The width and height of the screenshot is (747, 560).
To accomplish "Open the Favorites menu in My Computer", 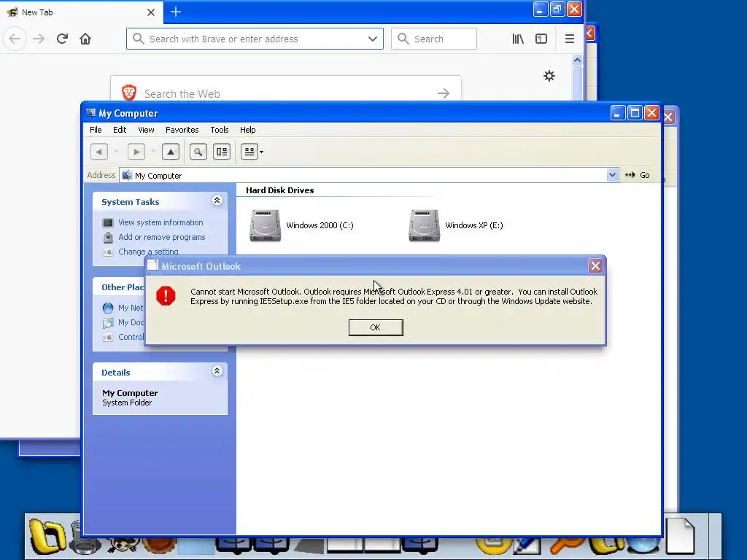I will coord(182,130).
